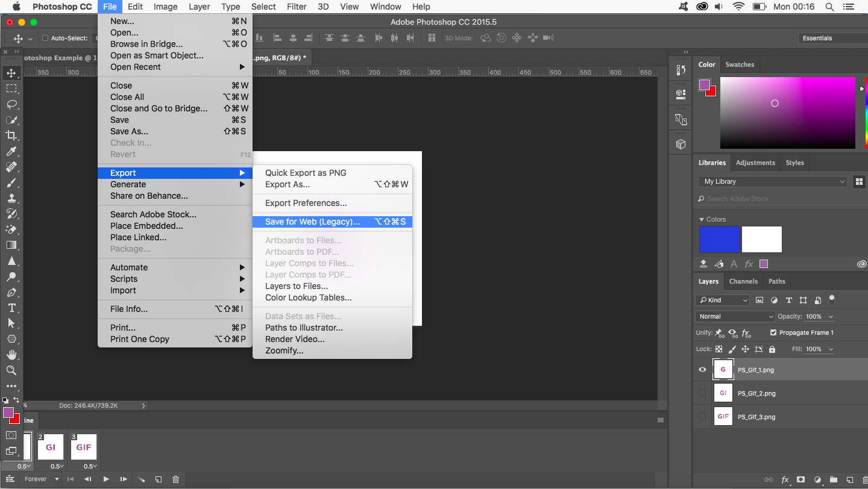Choose Quick Export as PNG
The image size is (868, 489).
(x=332, y=173)
